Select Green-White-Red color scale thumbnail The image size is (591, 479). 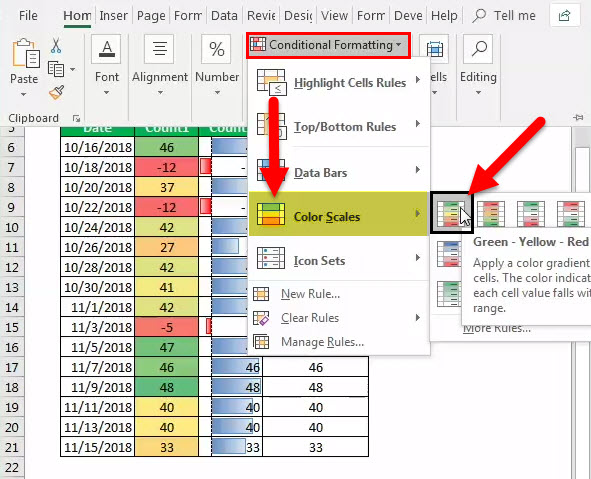click(531, 214)
